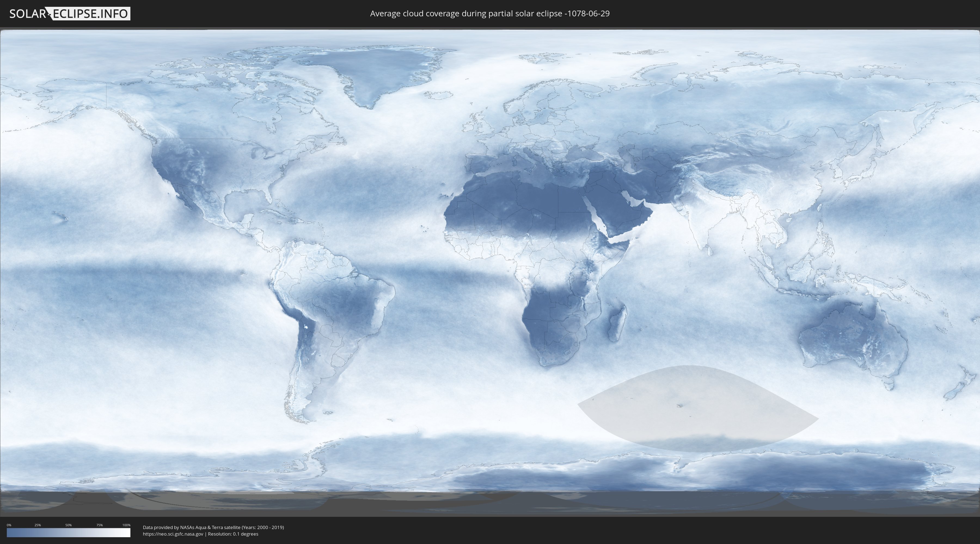Click the 0% legend label
The width and height of the screenshot is (980, 544).
click(9, 525)
